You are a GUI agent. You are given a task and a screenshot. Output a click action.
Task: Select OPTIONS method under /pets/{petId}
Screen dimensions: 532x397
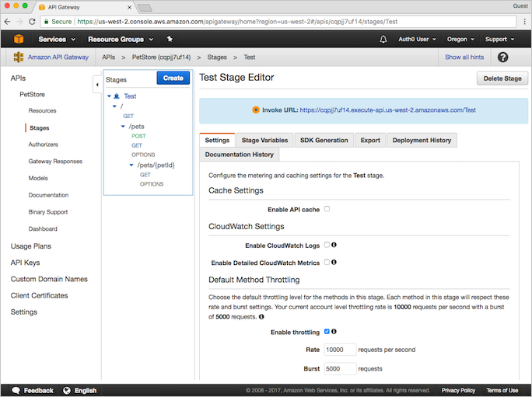[152, 184]
